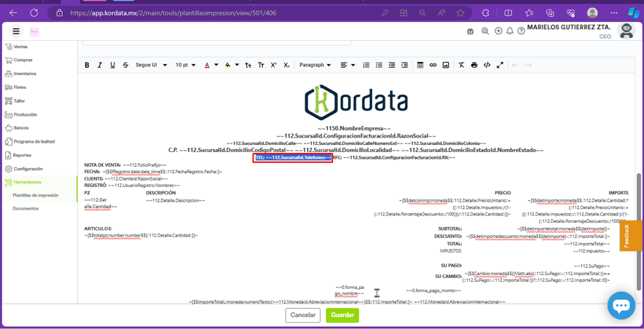Apply italic formatting
Screen dimensions: 644x329
(100, 66)
